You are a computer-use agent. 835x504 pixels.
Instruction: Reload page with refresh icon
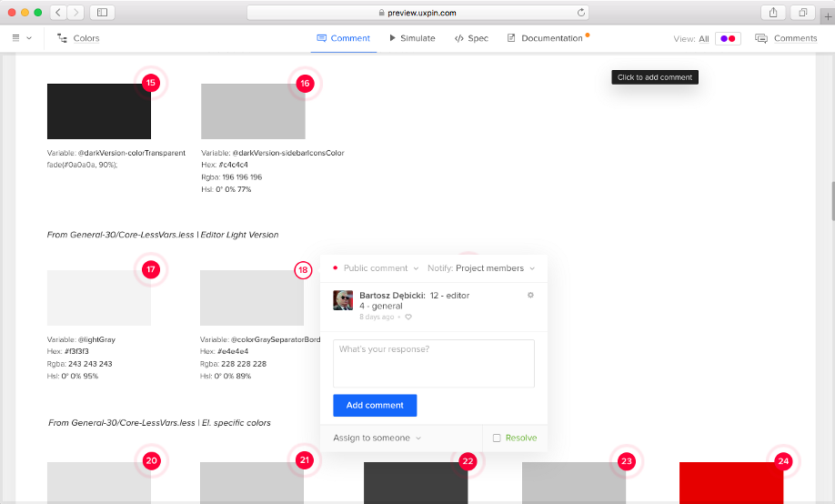(580, 13)
